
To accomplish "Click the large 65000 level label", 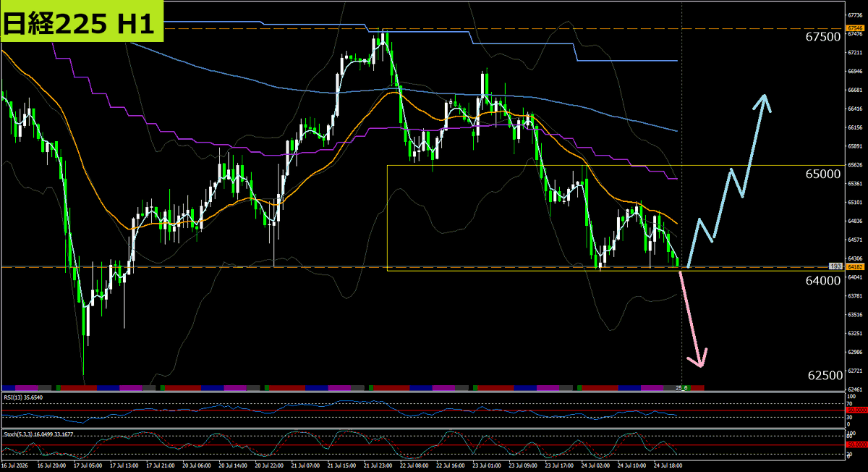I will tap(824, 174).
